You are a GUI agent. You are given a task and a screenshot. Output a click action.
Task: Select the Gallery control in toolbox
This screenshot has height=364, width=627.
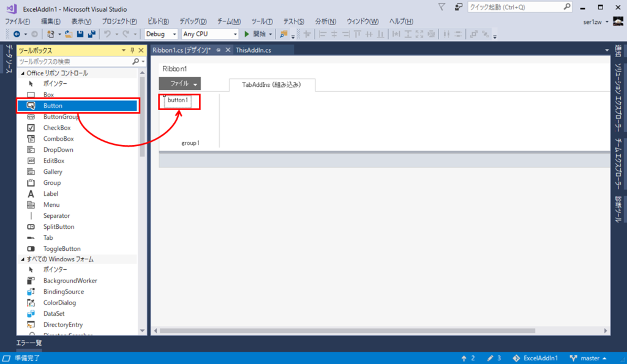click(77, 171)
